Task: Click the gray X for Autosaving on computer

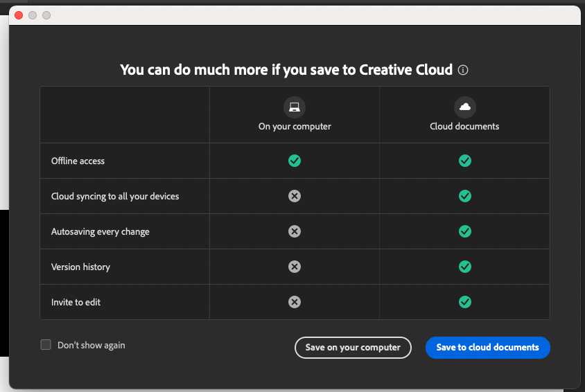Action: (295, 231)
